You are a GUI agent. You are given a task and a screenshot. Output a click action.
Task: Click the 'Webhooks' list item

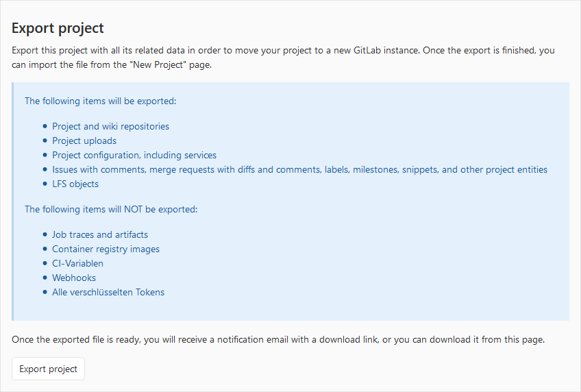(x=74, y=278)
